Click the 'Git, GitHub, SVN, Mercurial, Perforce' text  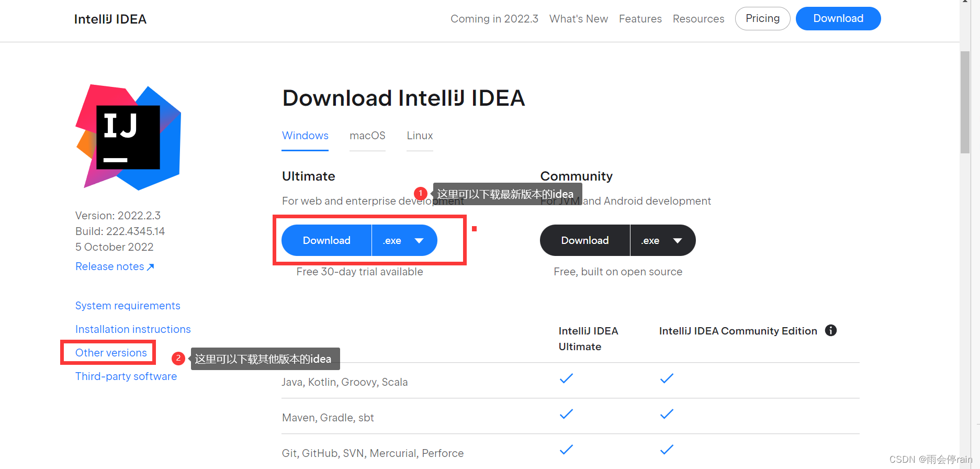373,453
